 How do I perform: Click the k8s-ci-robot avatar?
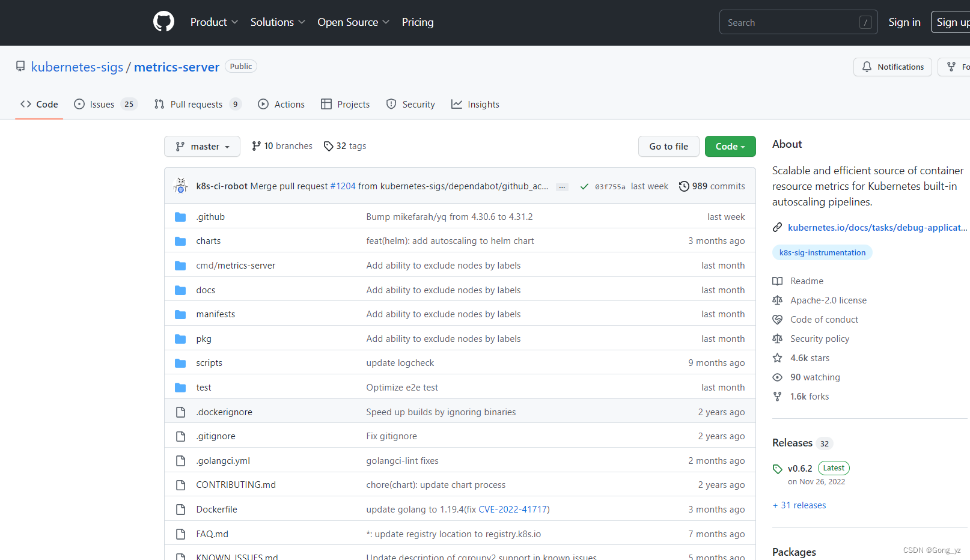[181, 186]
